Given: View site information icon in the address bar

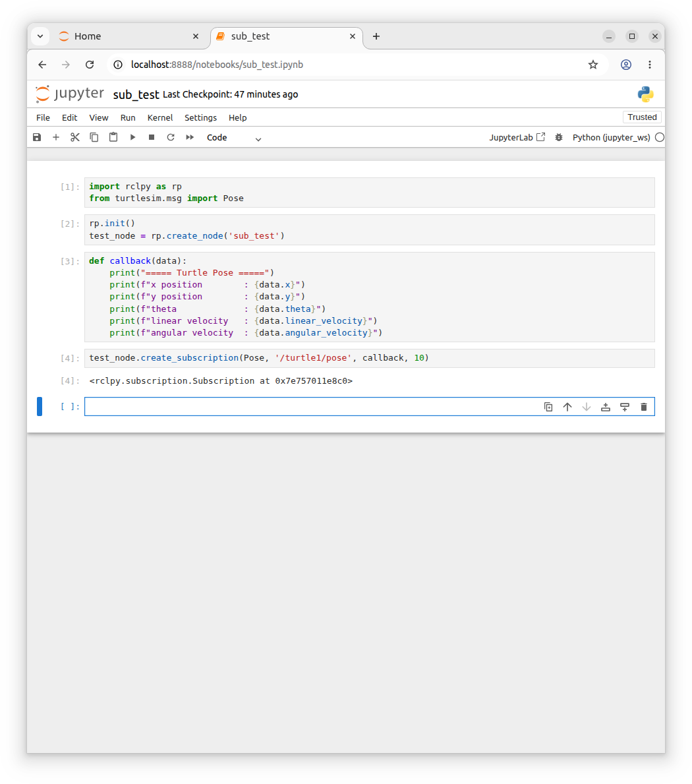Looking at the screenshot, I should click(118, 65).
